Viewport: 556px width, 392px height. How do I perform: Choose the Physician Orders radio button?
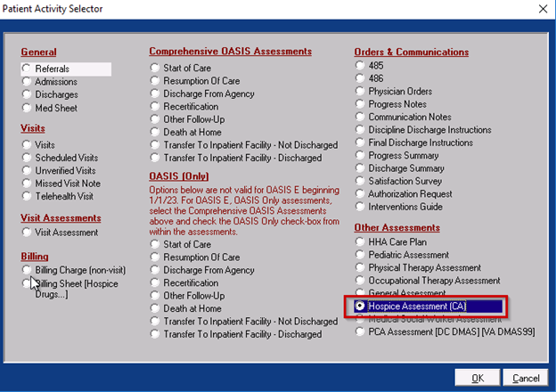(360, 91)
